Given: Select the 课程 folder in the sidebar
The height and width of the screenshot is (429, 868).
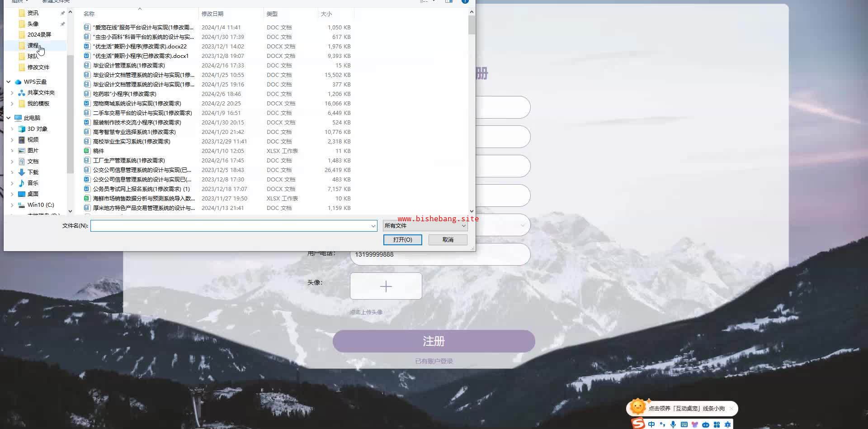Looking at the screenshot, I should [x=33, y=46].
